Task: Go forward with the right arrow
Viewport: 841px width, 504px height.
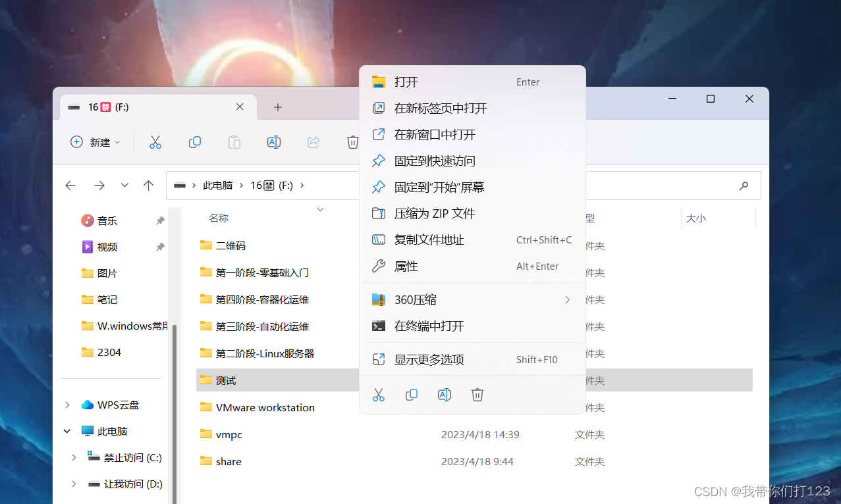Action: [x=99, y=186]
